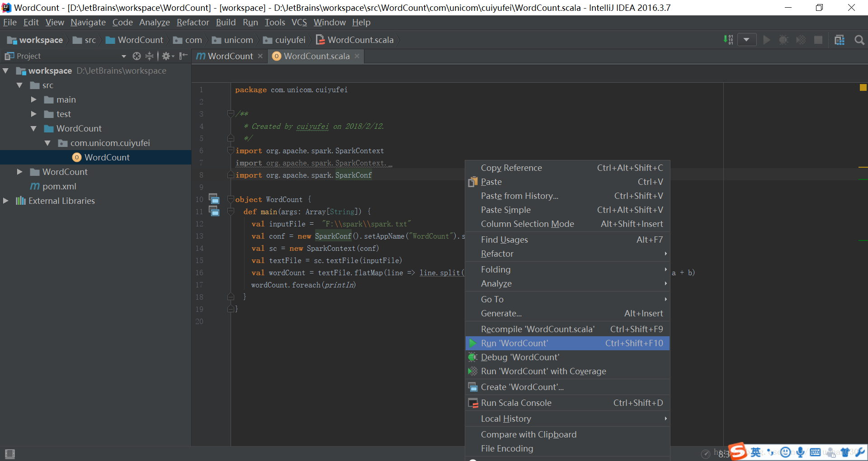The width and height of the screenshot is (868, 461).
Task: Choose Run Scala Console entry
Action: tap(567, 403)
